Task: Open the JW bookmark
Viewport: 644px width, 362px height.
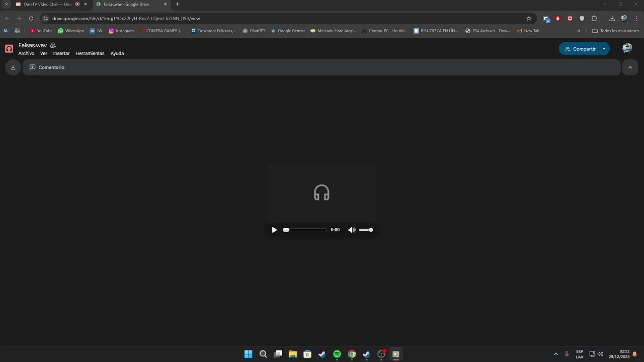Action: (x=96, y=31)
